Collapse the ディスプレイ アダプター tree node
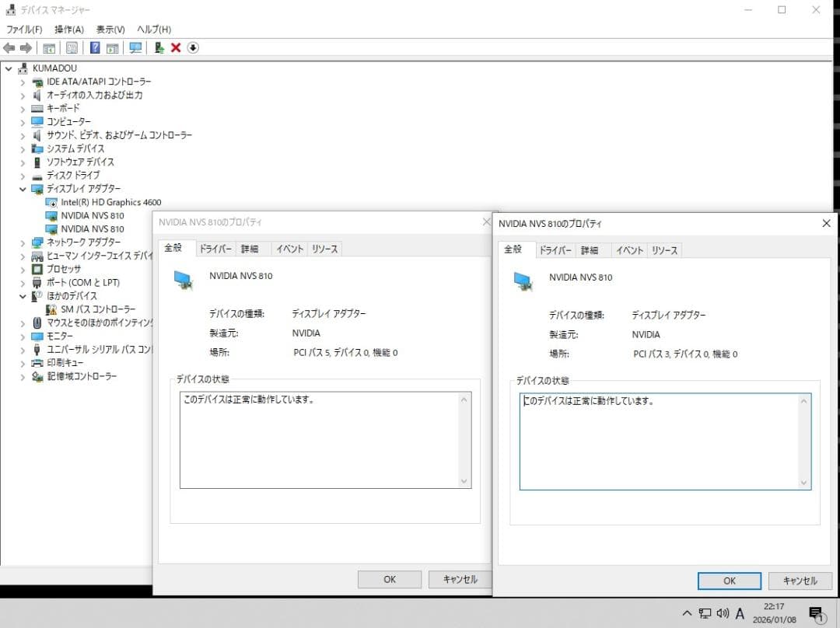This screenshot has height=628, width=840. coord(23,189)
